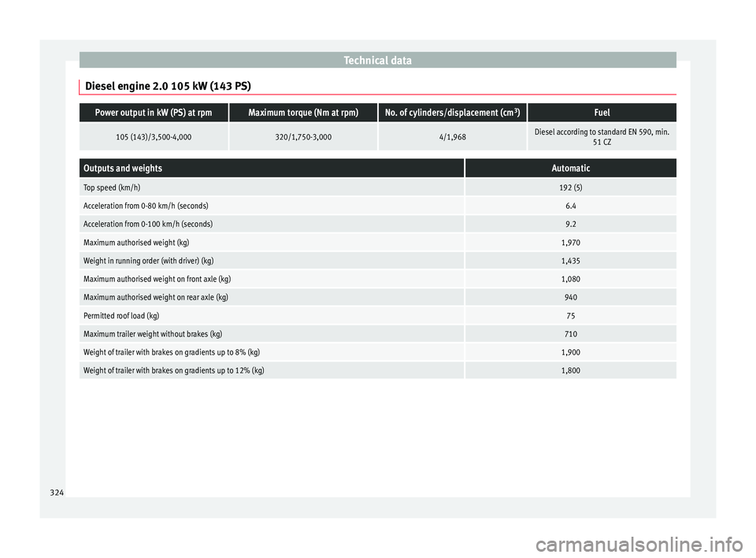Select the Diesel engine 2.0 105 kW heading
The width and height of the screenshot is (756, 558).
coord(168,86)
